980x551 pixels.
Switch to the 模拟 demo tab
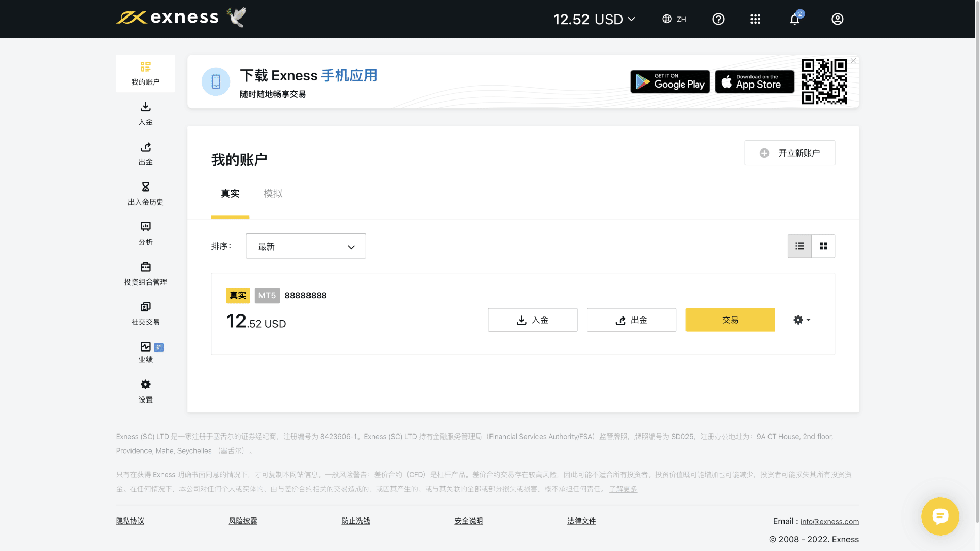click(x=273, y=194)
